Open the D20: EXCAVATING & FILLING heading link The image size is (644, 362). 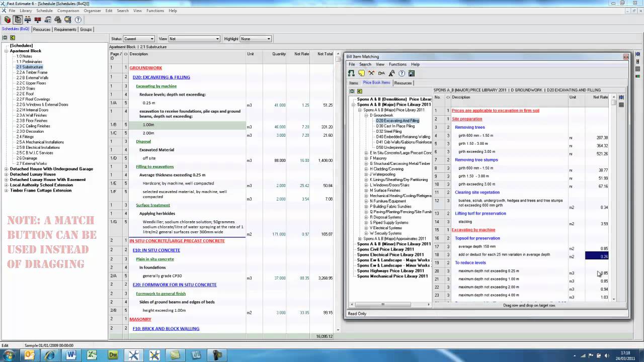pos(162,77)
